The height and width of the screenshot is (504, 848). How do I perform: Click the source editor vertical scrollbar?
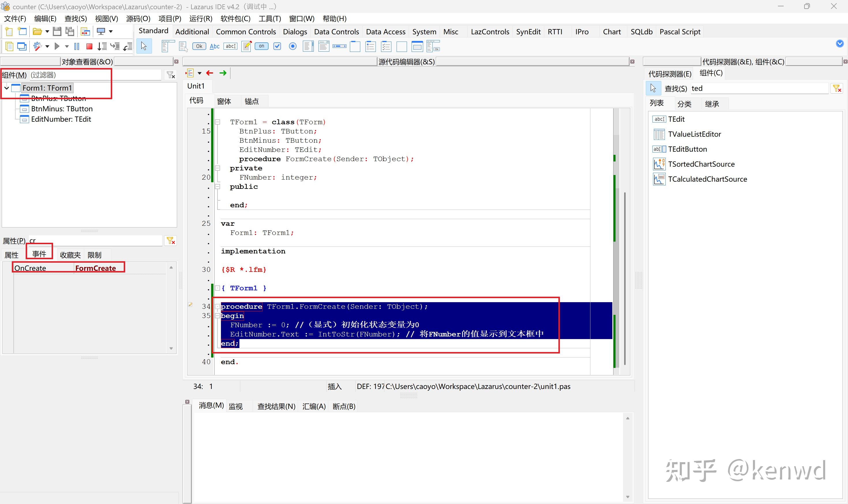click(625, 279)
